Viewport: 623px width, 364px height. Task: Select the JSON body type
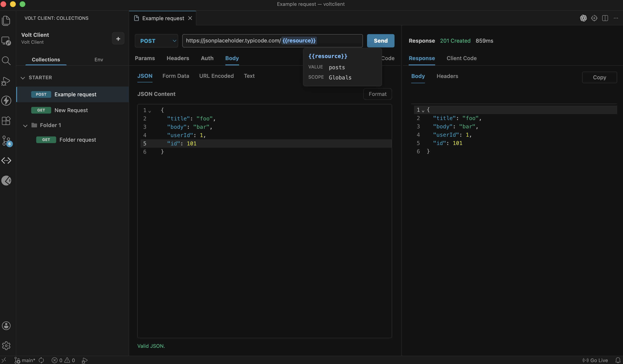(x=145, y=76)
